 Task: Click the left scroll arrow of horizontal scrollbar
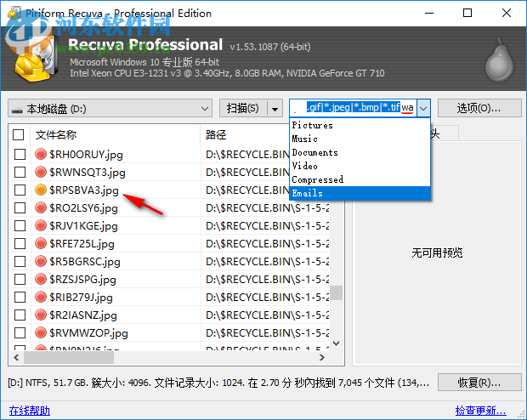coord(16,357)
